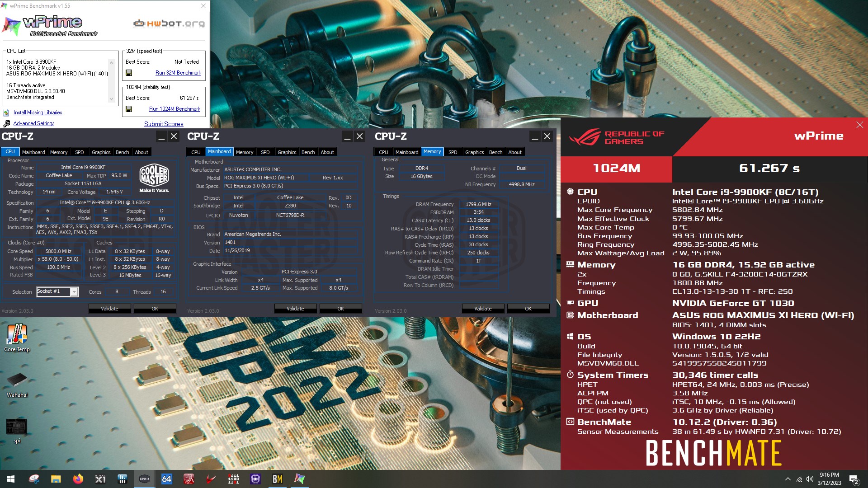Viewport: 868px width, 488px height.
Task: Launch Firefox from the taskbar
Action: [x=78, y=479]
